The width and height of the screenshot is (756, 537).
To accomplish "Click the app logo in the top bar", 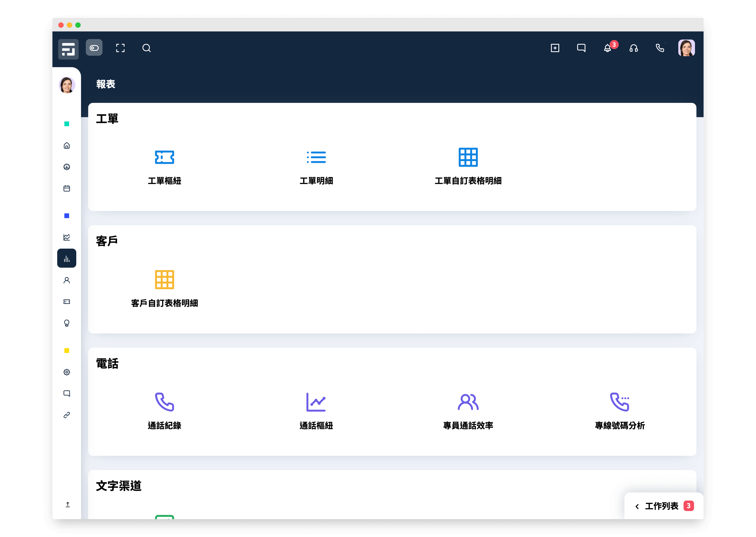I will (68, 49).
